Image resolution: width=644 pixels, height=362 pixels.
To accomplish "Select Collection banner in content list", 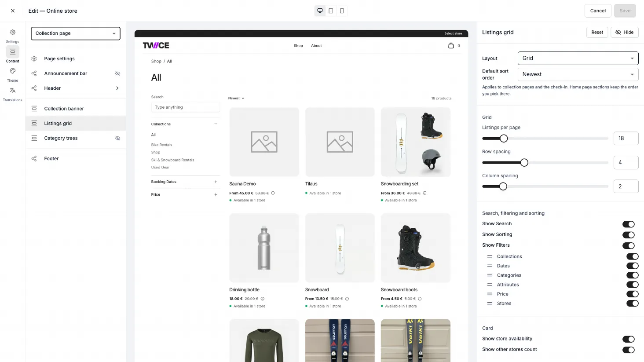I will click(x=76, y=109).
